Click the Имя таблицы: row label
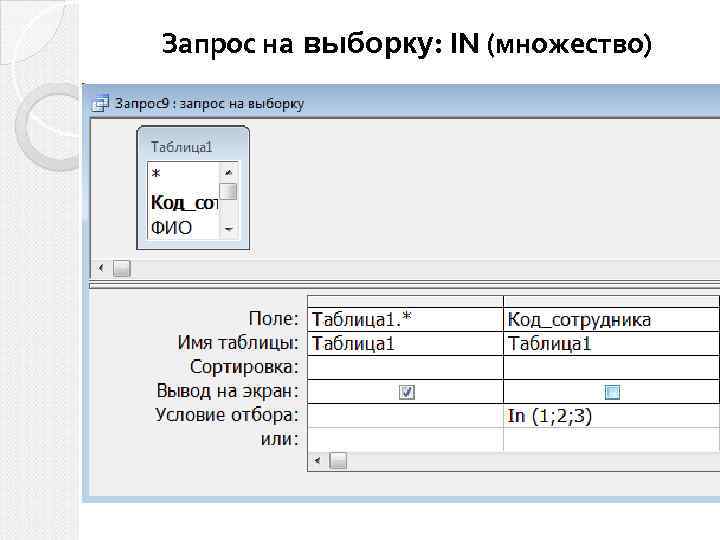 pos(238,343)
